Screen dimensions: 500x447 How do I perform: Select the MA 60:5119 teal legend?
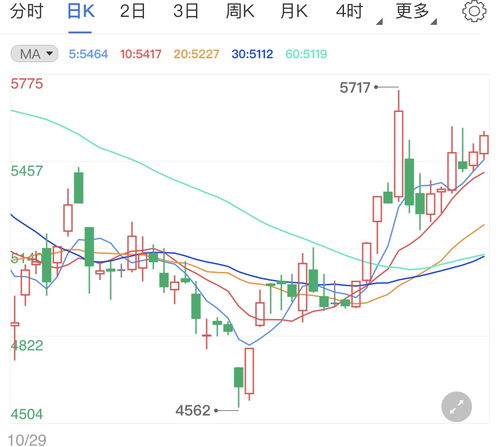pyautogui.click(x=306, y=54)
